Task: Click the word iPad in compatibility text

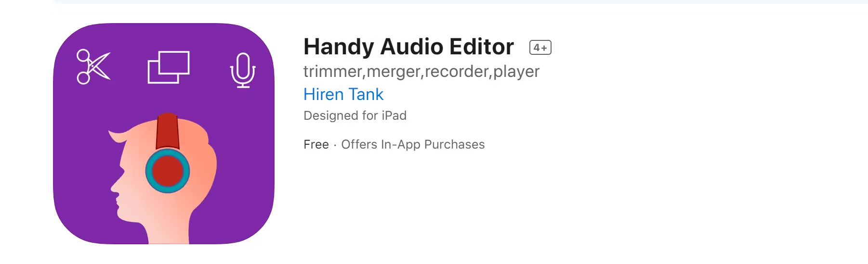Action: pyautogui.click(x=394, y=115)
